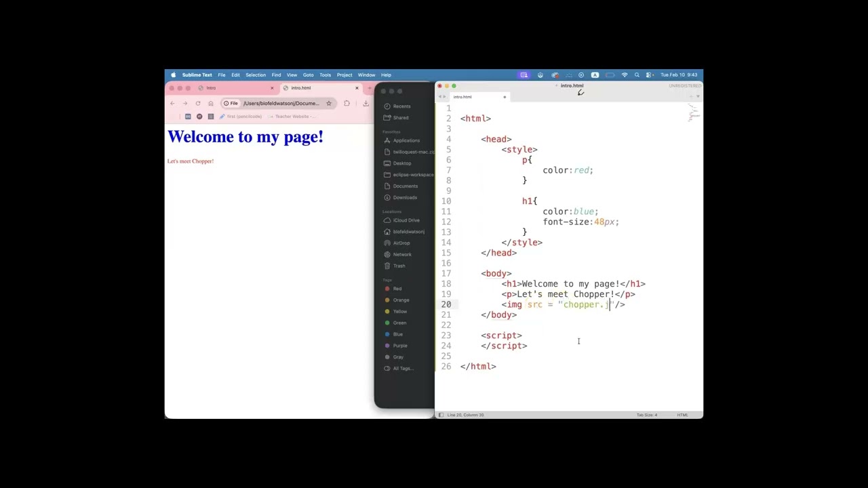Open the Sublime Text File menu
This screenshot has height=488, width=868.
coord(222,75)
